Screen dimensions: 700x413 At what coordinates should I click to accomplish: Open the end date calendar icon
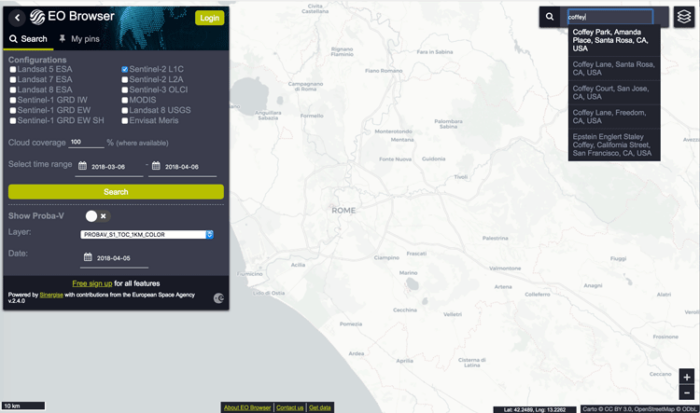point(156,166)
